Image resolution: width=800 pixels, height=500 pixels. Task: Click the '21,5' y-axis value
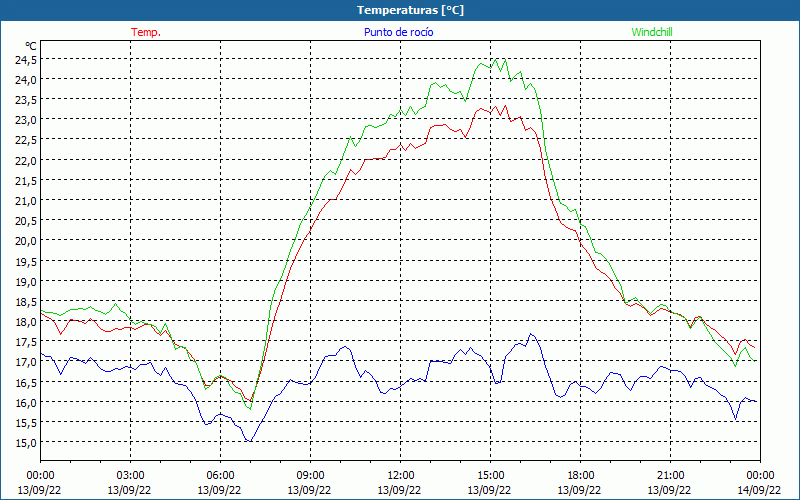tap(26, 181)
